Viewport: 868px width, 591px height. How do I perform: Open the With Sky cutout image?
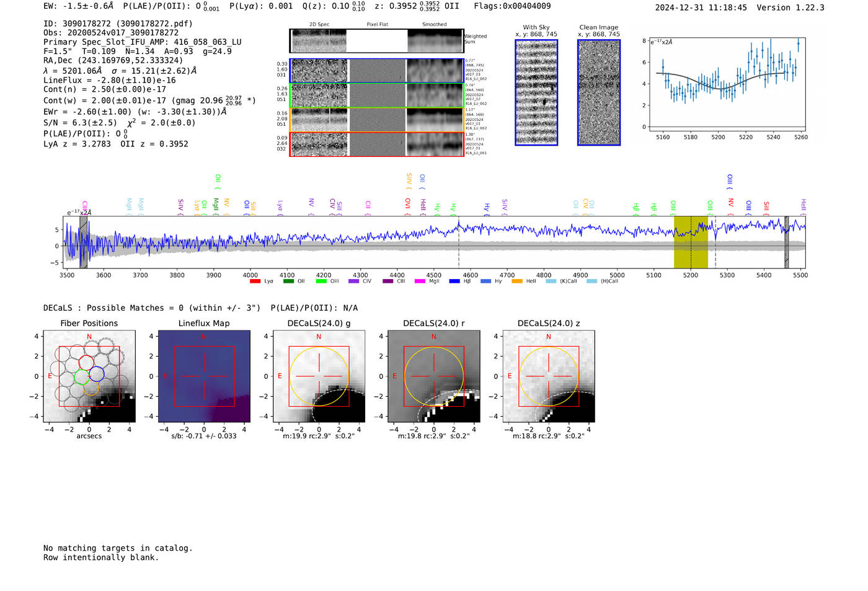pyautogui.click(x=536, y=92)
